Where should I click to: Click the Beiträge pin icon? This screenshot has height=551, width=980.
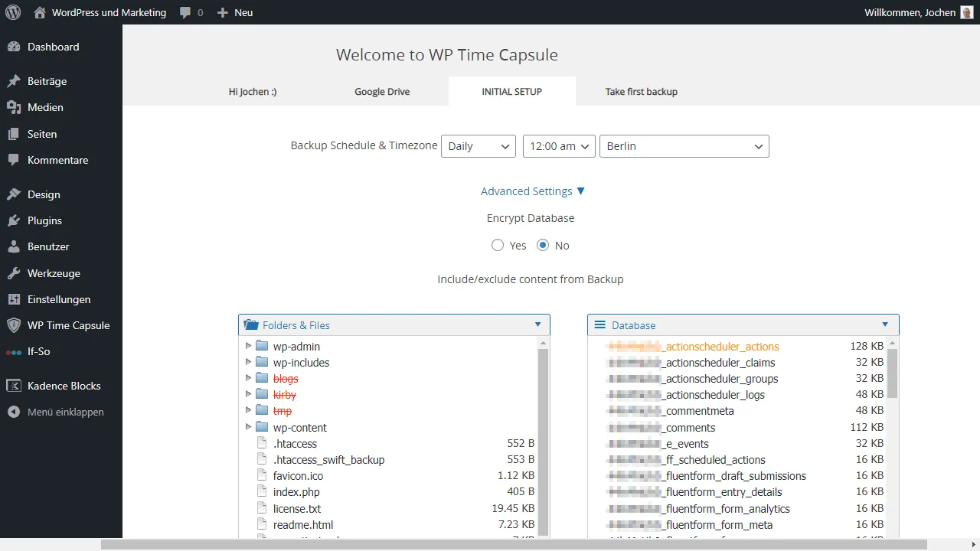(x=14, y=81)
